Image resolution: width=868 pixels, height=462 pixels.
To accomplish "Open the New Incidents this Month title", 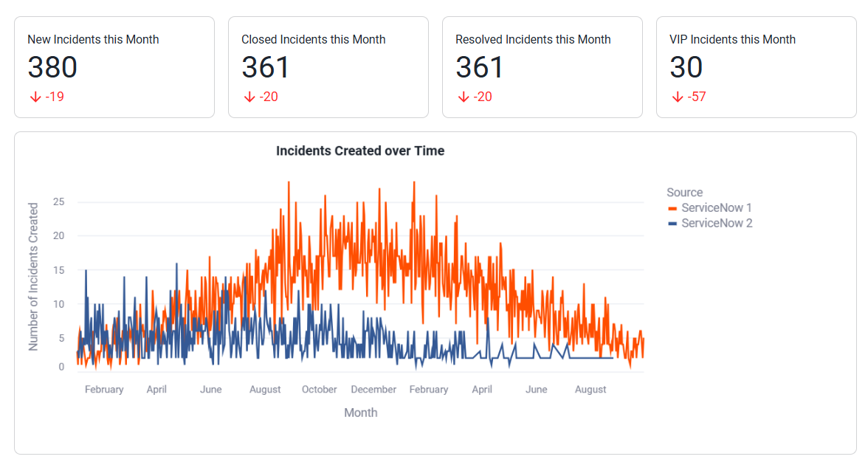I will click(x=93, y=40).
